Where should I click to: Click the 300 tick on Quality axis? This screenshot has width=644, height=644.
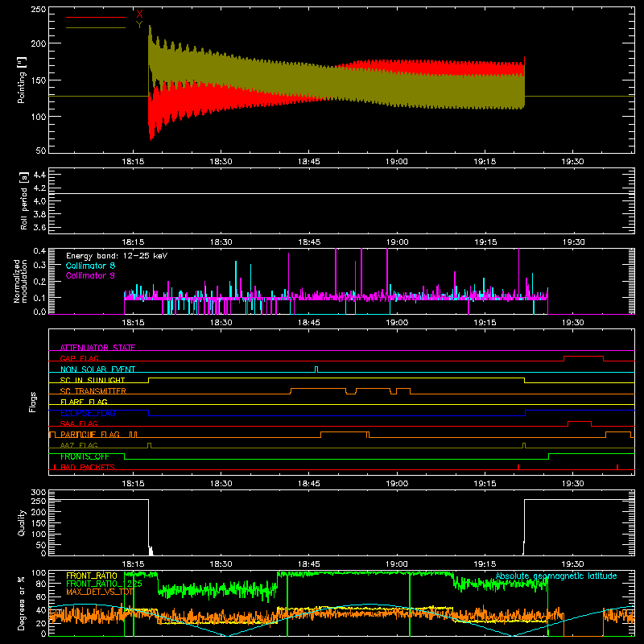pos(39,493)
